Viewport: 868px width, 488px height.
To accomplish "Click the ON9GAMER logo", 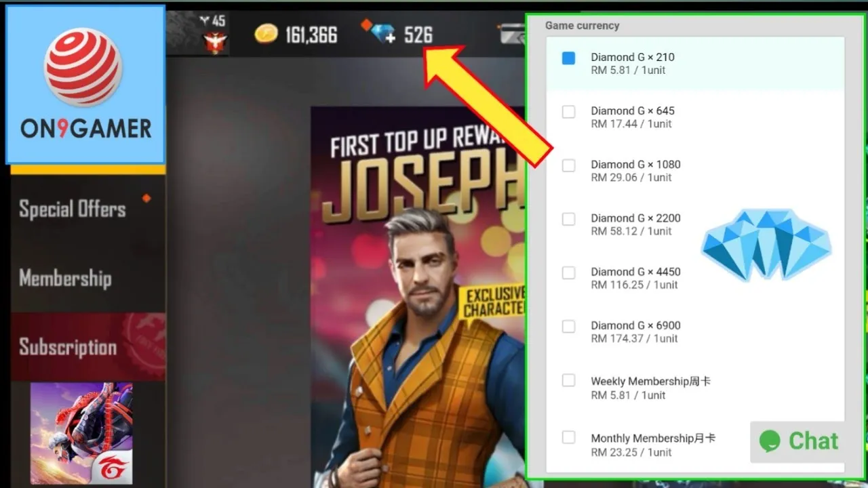I will (x=85, y=85).
